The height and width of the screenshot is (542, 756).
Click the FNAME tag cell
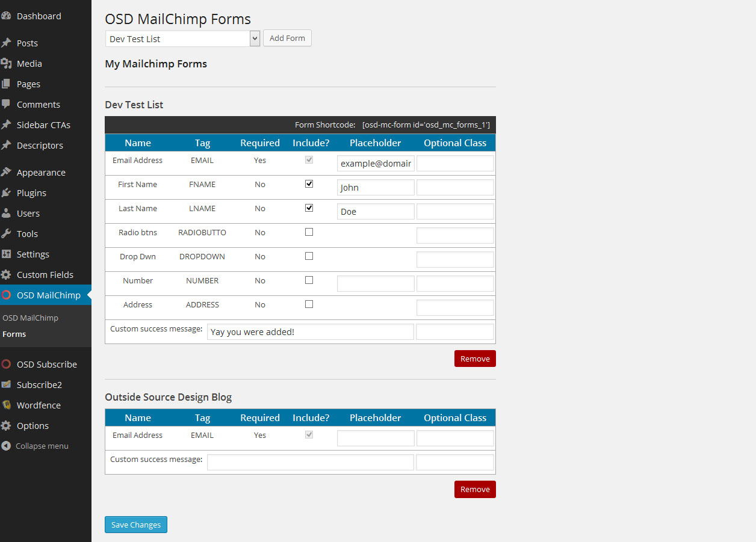point(202,184)
